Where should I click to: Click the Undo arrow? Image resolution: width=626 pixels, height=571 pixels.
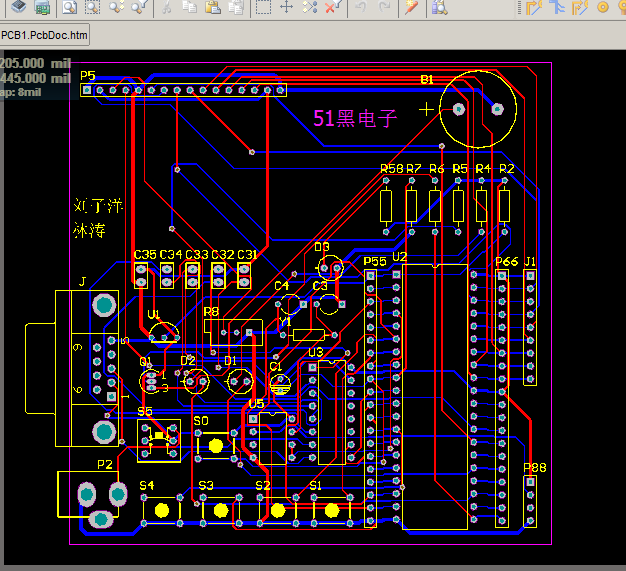[361, 7]
